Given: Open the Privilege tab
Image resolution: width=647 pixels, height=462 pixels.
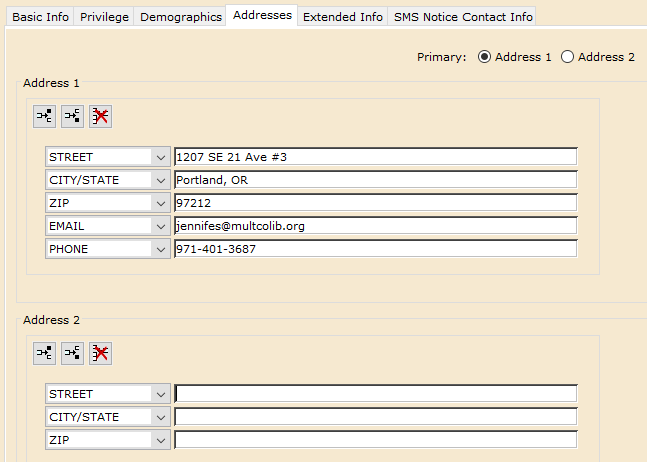Looking at the screenshot, I should [105, 17].
